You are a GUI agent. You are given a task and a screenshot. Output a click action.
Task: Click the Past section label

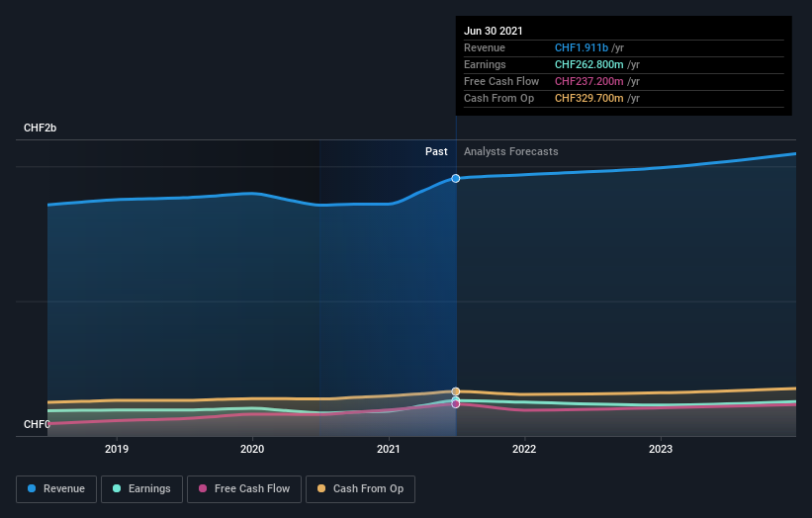pos(436,151)
